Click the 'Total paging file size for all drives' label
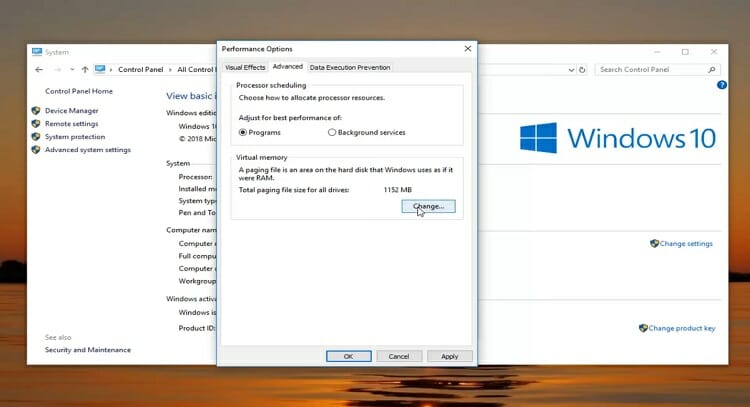Image resolution: width=750 pixels, height=407 pixels. pos(294,190)
